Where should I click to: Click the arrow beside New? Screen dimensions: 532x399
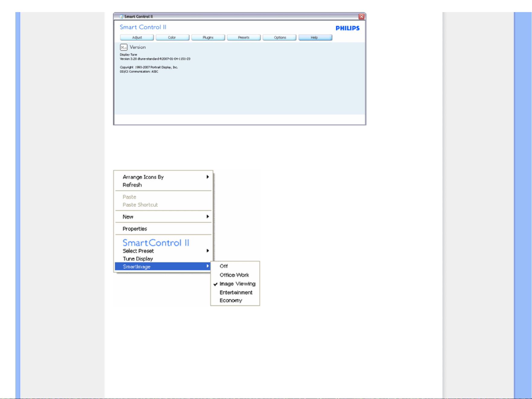pyautogui.click(x=208, y=217)
